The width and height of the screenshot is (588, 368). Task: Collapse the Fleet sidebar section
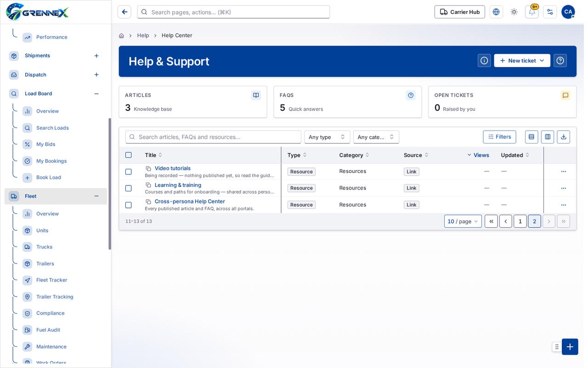(x=96, y=196)
